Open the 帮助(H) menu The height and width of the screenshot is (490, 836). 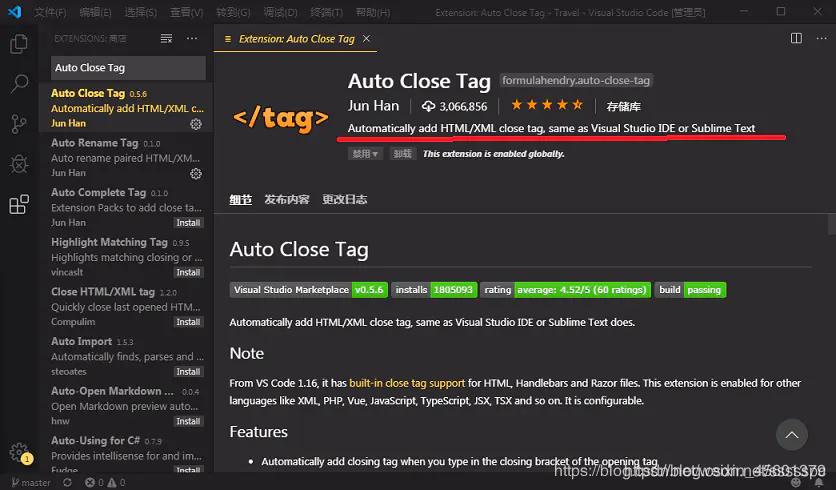point(373,12)
